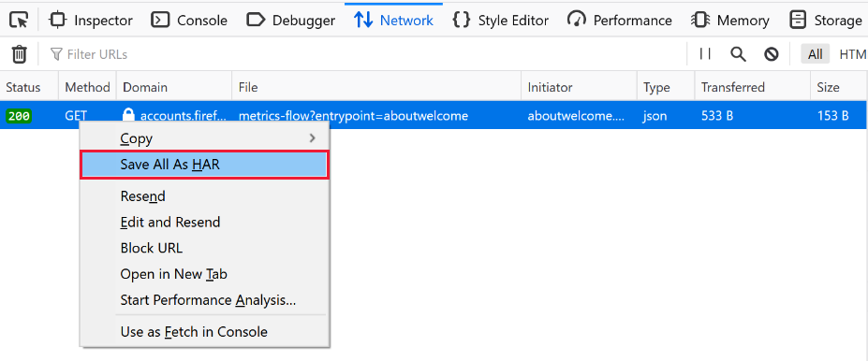Sort by Size column header
This screenshot has width=868, height=361.
839,87
